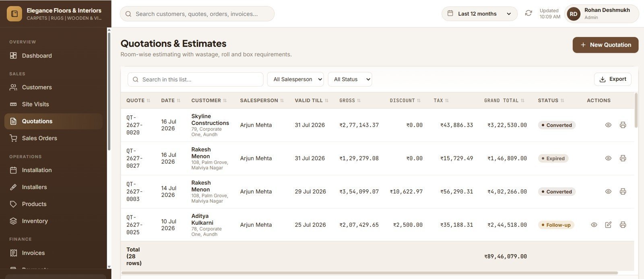Expand the Last 12 months date range
644x279 pixels.
479,14
